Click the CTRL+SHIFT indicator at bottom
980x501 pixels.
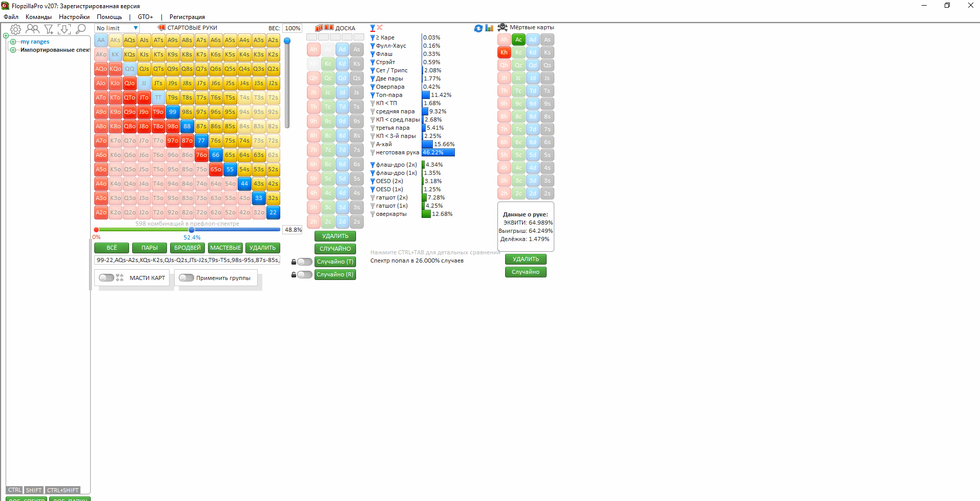[63, 490]
